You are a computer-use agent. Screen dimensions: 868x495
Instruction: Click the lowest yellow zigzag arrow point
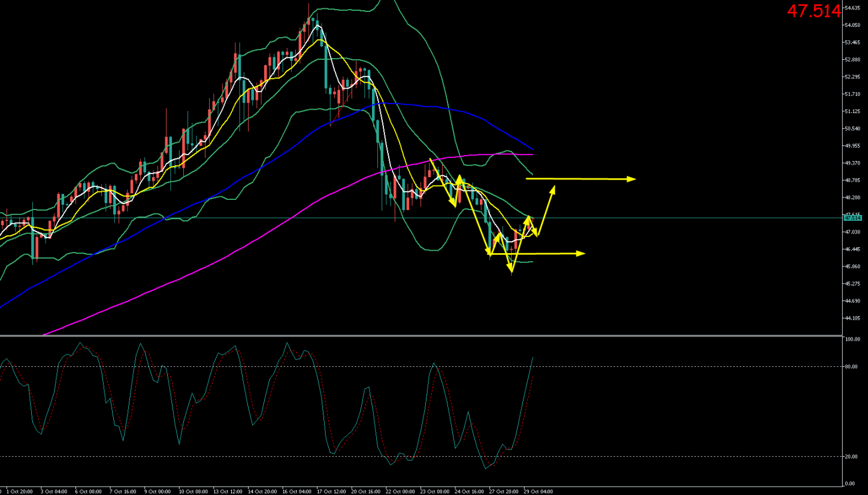click(512, 273)
